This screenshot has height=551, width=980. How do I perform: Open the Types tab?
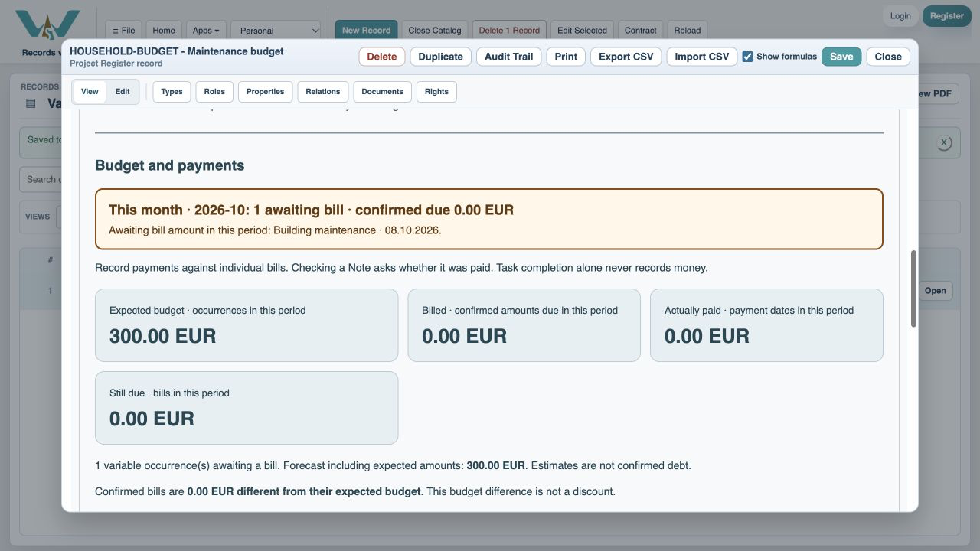tap(171, 92)
